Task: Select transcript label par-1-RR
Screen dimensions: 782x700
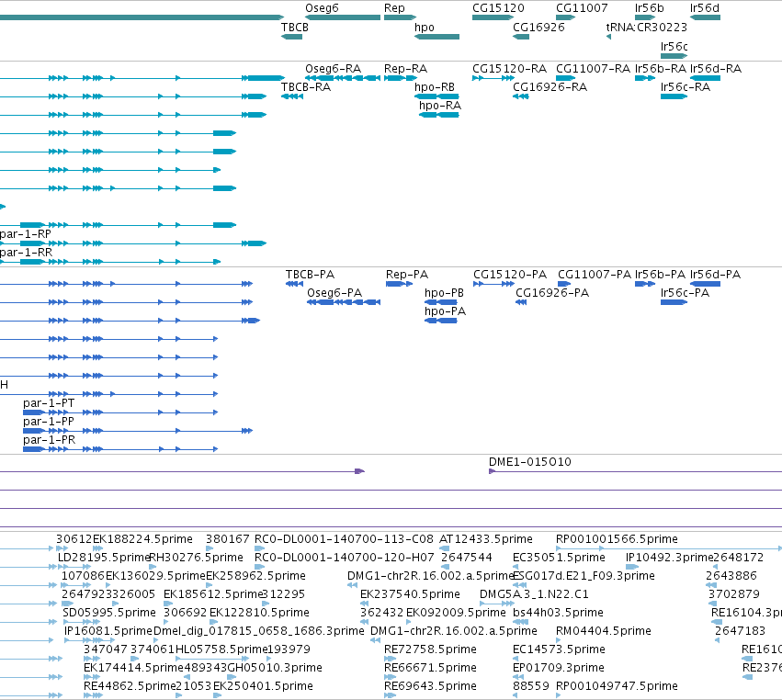Action: 26,253
